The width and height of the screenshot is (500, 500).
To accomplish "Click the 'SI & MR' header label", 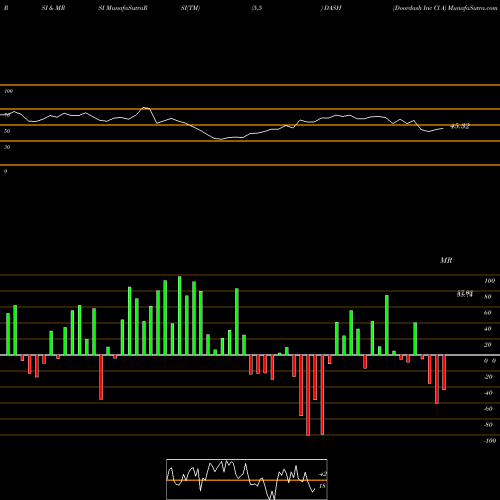I will tap(53, 8).
